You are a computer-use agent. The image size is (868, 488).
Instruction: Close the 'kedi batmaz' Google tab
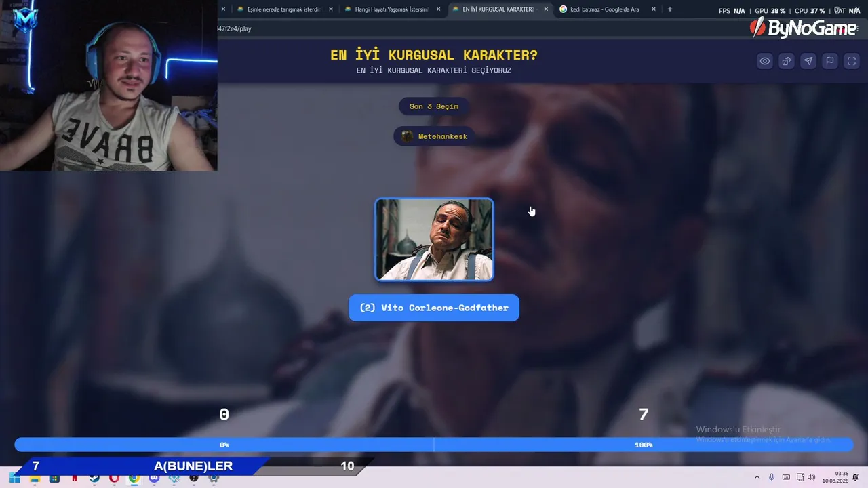tap(654, 9)
